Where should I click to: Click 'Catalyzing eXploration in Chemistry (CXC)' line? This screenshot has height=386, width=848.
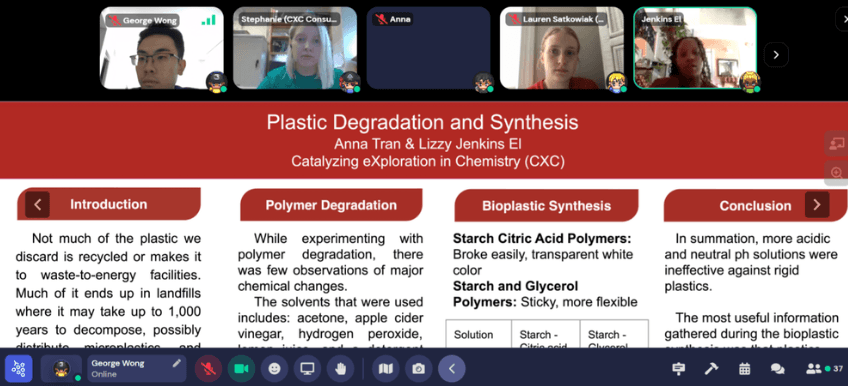[x=427, y=161]
